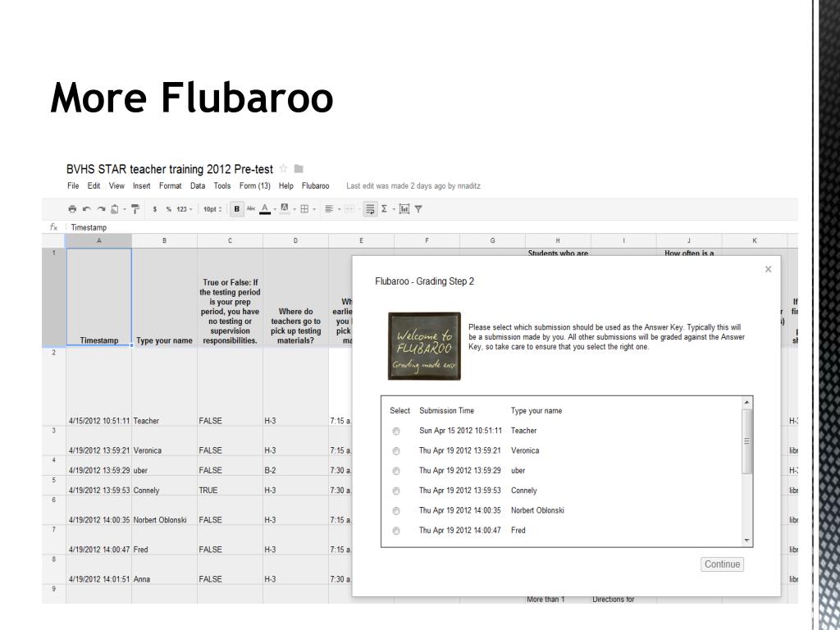Expand the align dropdown arrow
The image size is (840, 630).
[339, 209]
